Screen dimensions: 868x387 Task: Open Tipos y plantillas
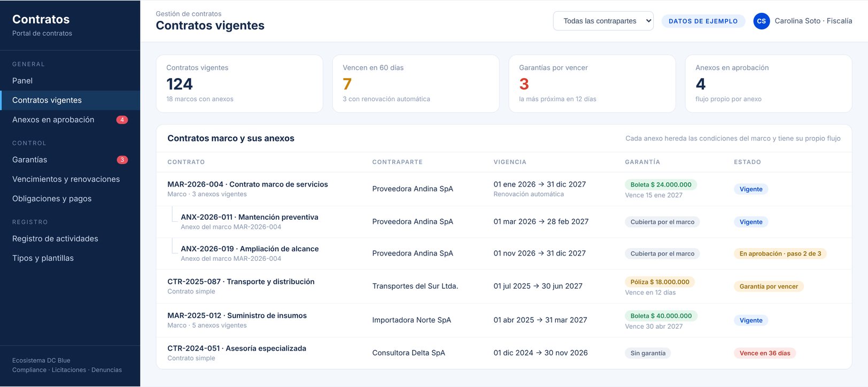70,258
